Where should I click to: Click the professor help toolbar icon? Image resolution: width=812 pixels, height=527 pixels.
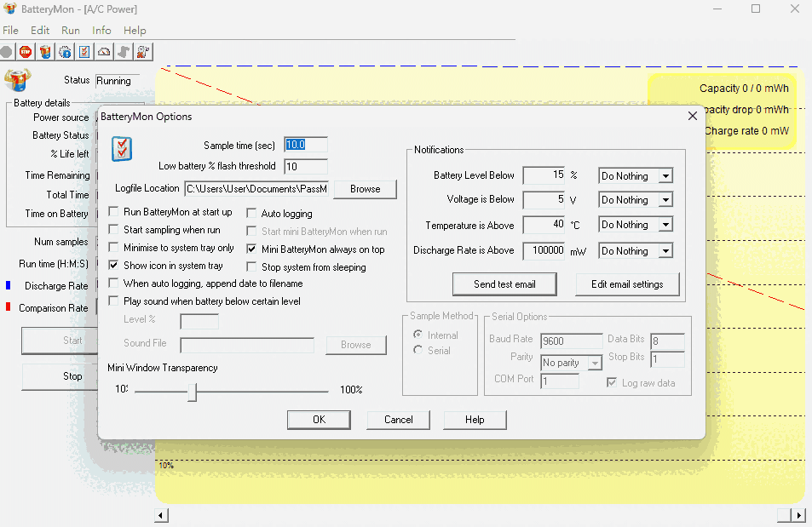tap(143, 52)
